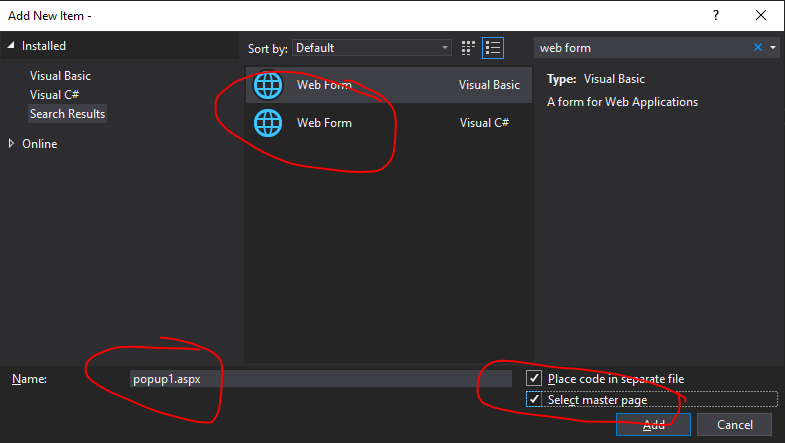Switch to medium icons grid view
Screen dimensions: 785x443
click(x=468, y=48)
